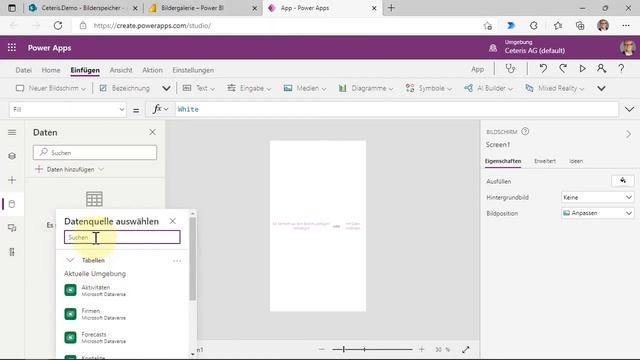Close the Datenquelle auswählen popup

coord(173,221)
